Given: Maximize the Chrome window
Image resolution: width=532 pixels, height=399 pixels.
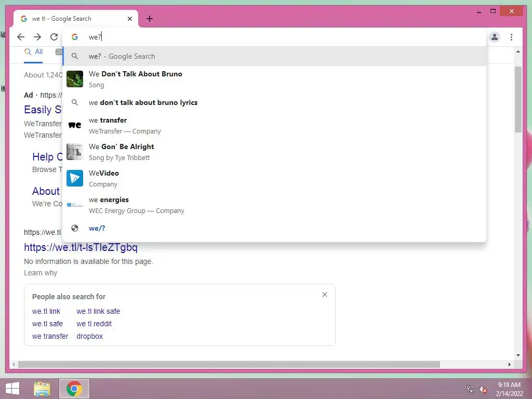Looking at the screenshot, I should pos(493,11).
